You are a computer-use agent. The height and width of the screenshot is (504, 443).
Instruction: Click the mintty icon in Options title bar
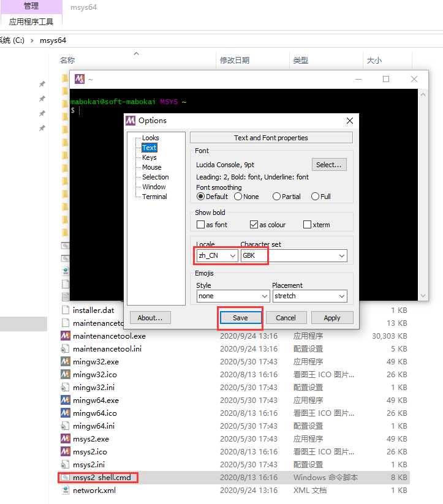(x=131, y=121)
